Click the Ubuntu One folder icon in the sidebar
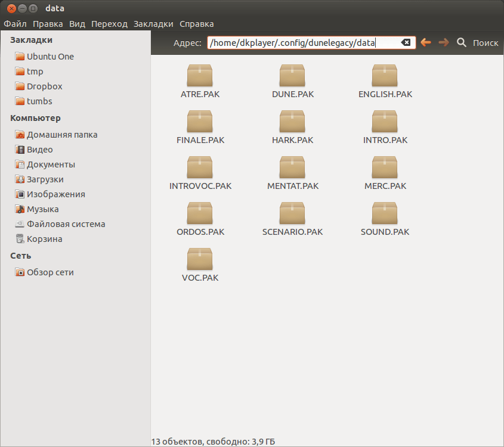The width and height of the screenshot is (504, 447). 20,57
